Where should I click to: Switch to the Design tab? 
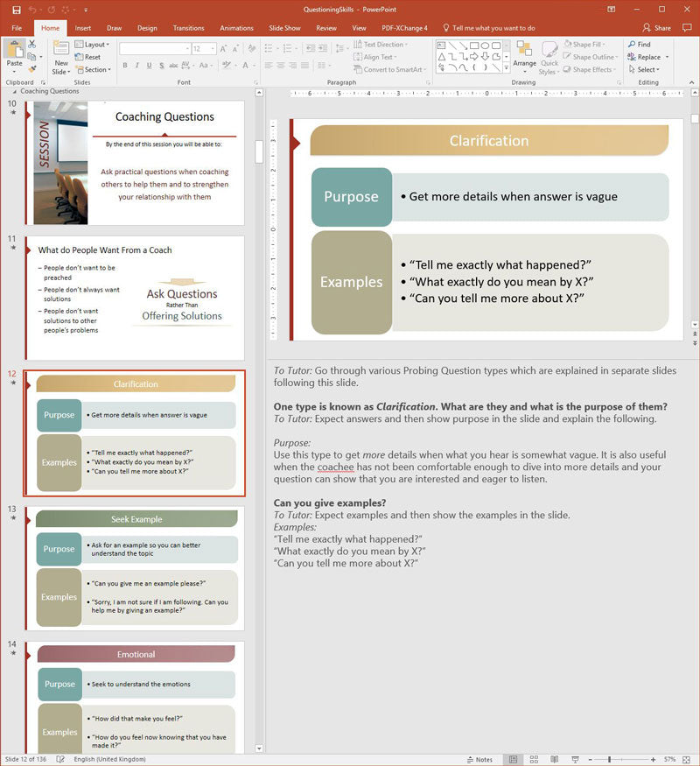pos(147,28)
